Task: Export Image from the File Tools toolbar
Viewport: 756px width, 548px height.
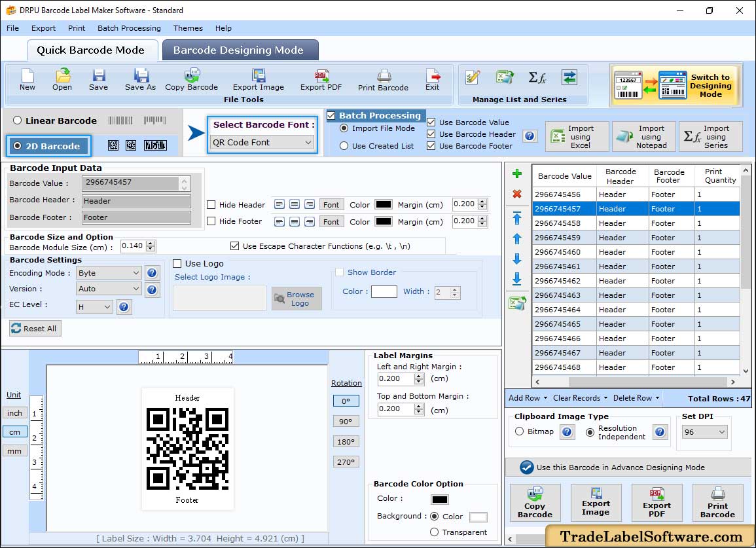Action: pos(259,80)
